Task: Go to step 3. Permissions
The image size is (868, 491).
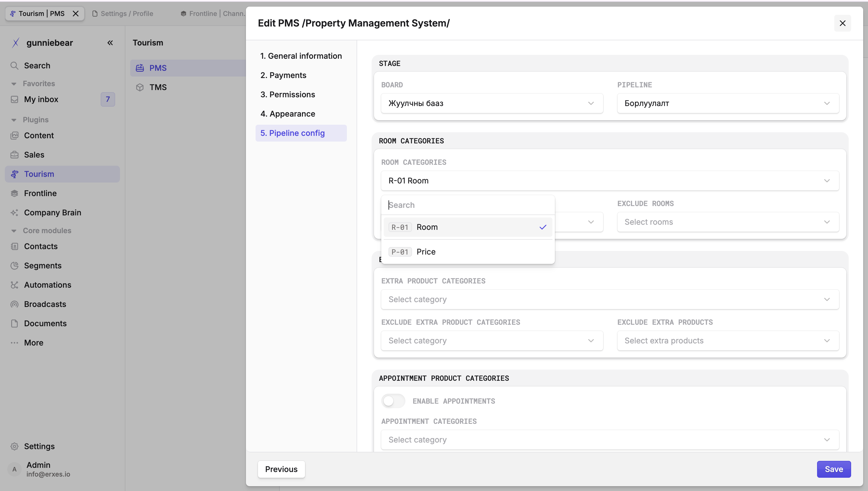Action: pos(301,94)
